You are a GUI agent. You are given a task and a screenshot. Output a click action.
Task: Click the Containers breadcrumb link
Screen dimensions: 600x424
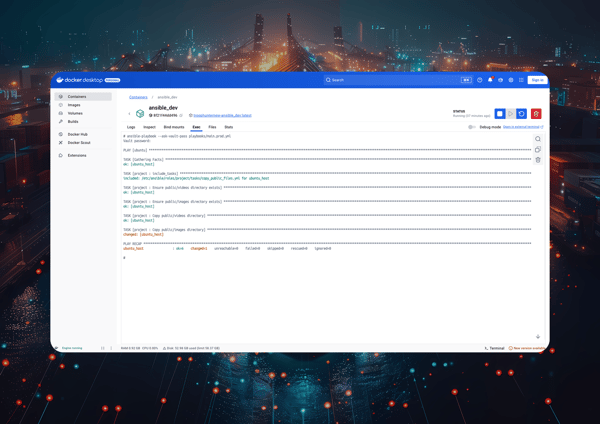[x=138, y=97]
